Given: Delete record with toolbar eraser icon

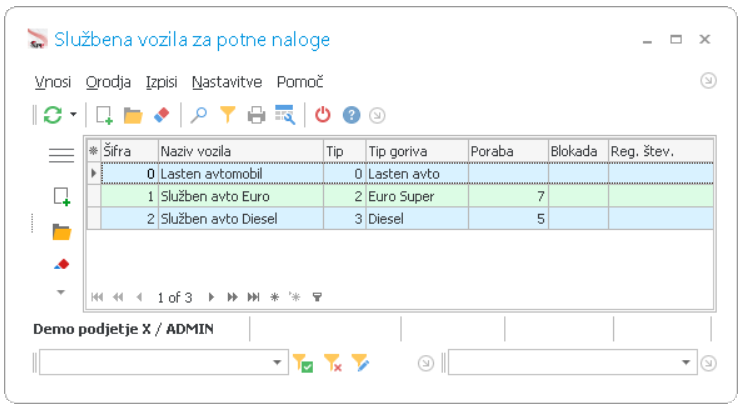Looking at the screenshot, I should point(162,115).
